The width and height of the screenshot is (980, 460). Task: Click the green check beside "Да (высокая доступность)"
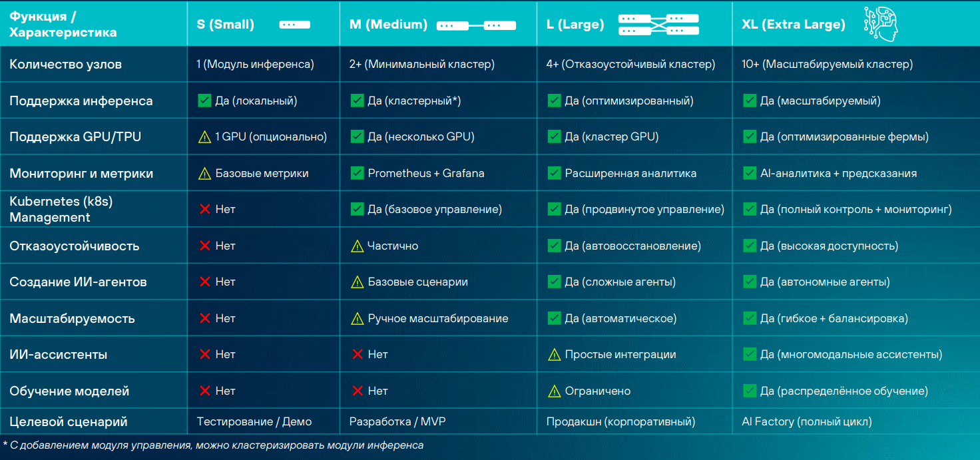point(750,246)
